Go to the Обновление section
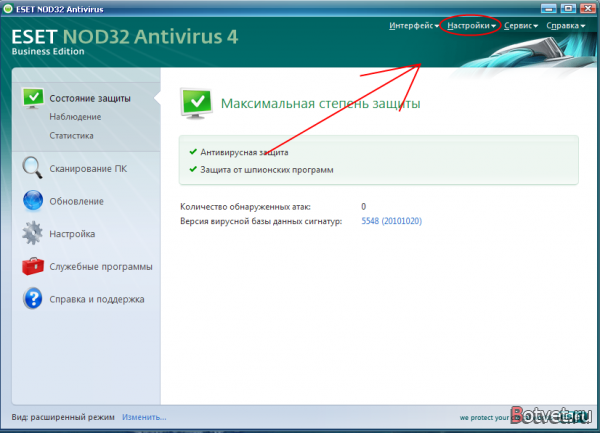This screenshot has width=600, height=433. point(76,201)
